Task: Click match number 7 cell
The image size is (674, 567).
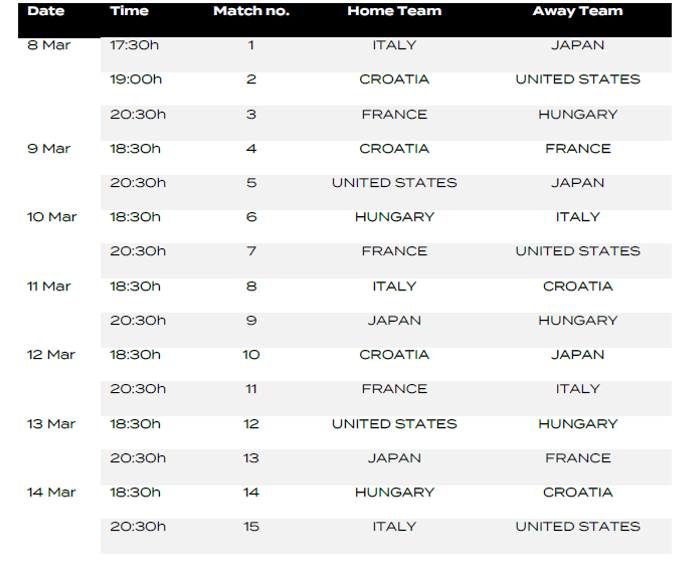Action: pyautogui.click(x=251, y=251)
